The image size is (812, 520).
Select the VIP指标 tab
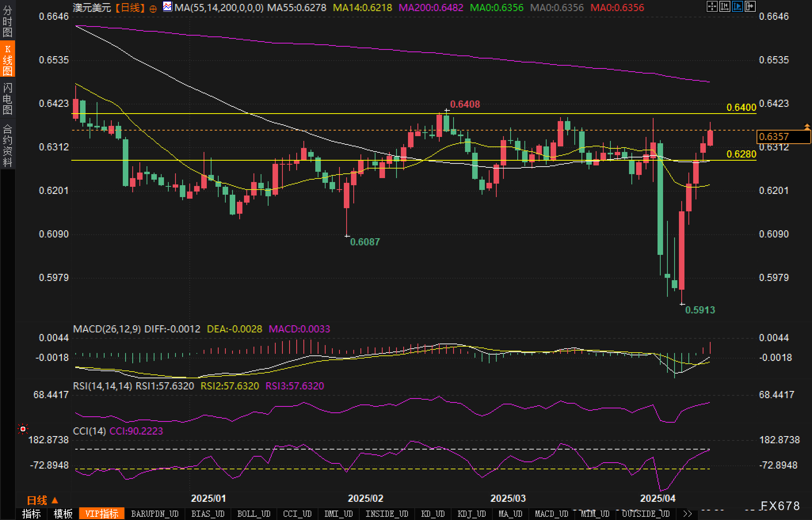coord(102,514)
